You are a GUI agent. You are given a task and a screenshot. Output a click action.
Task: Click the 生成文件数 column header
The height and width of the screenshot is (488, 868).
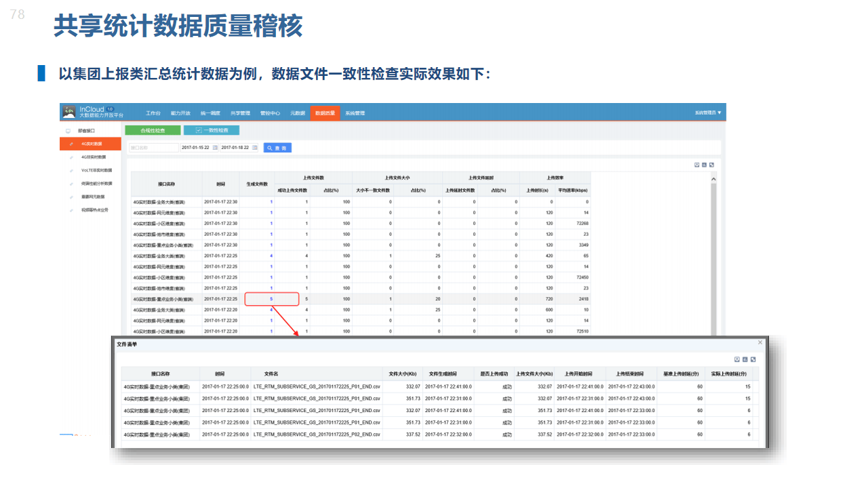257,184
